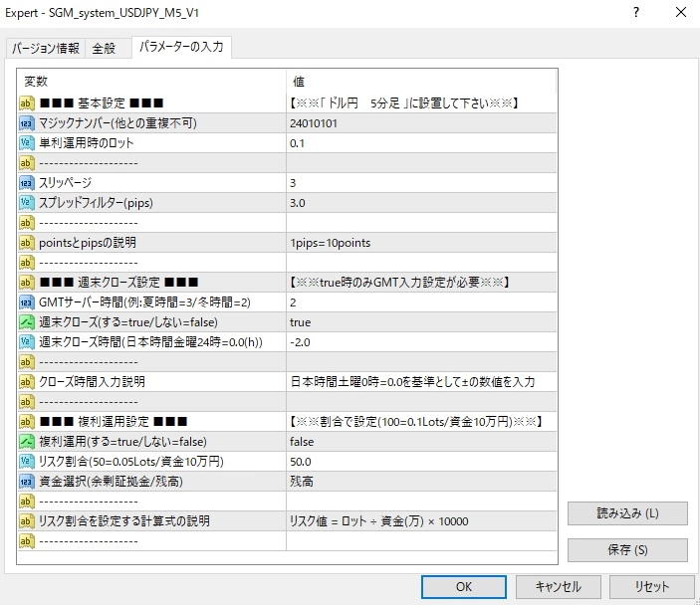Image resolution: width=700 pixels, height=605 pixels.
Task: Select the パラメーターの入力 tab
Action: click(x=181, y=47)
